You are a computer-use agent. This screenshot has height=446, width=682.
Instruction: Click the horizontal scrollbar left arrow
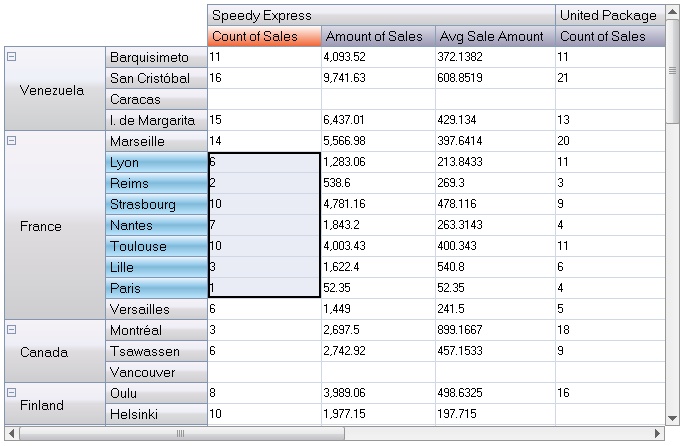(x=11, y=433)
